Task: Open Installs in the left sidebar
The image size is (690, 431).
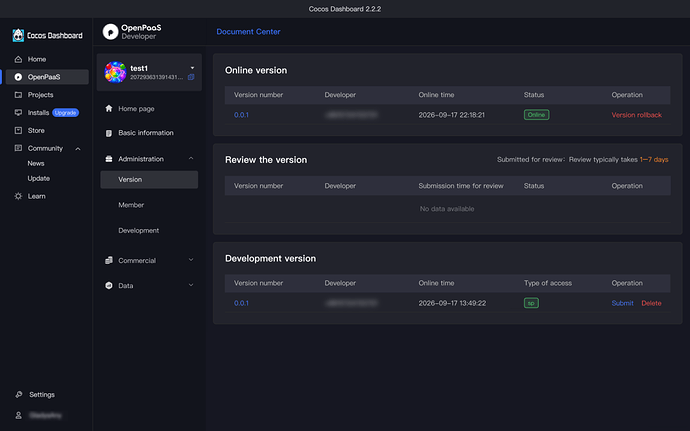Action: coord(38,113)
